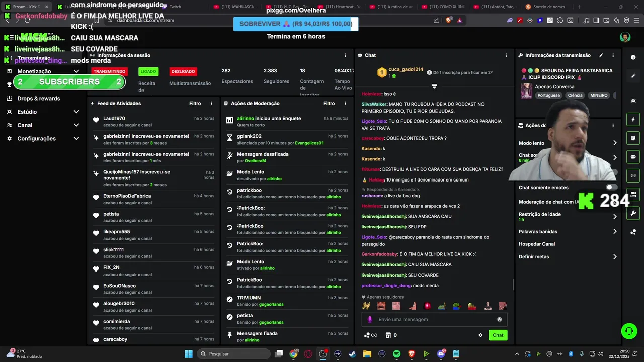Click TRIVIUMN banned entry in moderation actions
The width and height of the screenshot is (644, 362).
287,301
